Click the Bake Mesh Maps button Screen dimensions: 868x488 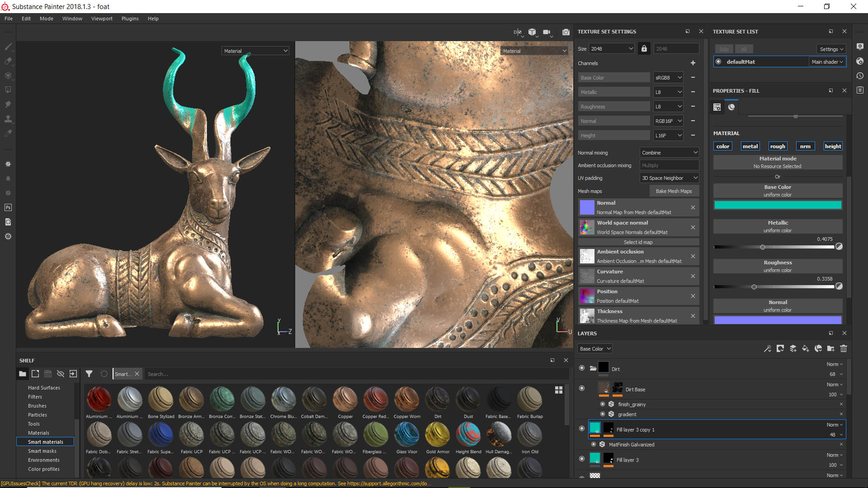point(674,191)
